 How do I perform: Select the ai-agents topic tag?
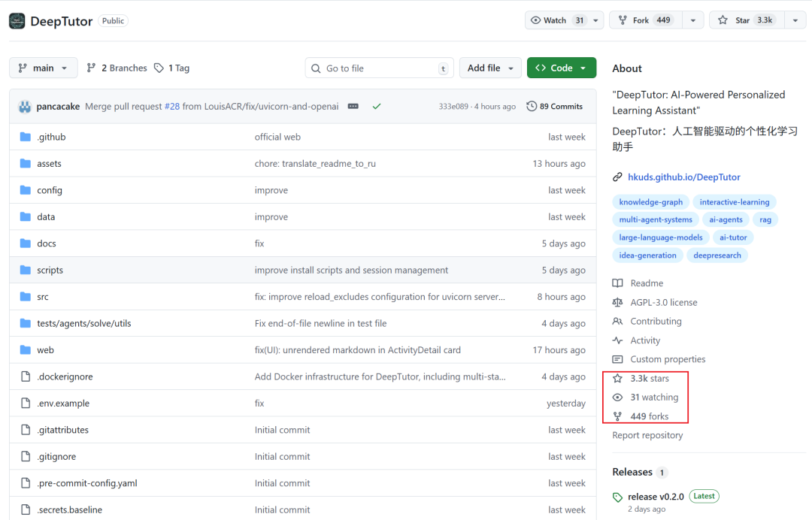pos(726,219)
